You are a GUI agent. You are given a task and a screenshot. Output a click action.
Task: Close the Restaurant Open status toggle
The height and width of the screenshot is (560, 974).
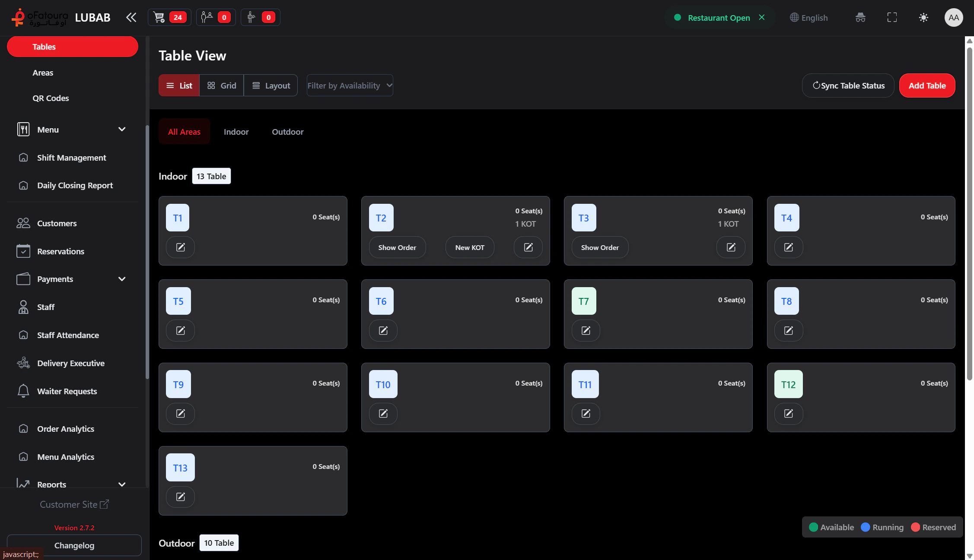click(x=762, y=17)
